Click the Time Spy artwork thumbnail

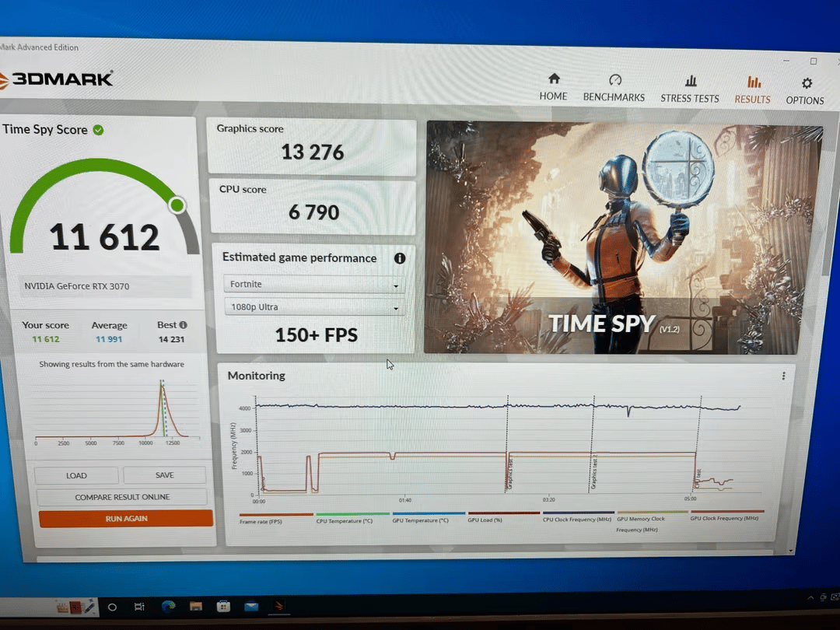623,239
